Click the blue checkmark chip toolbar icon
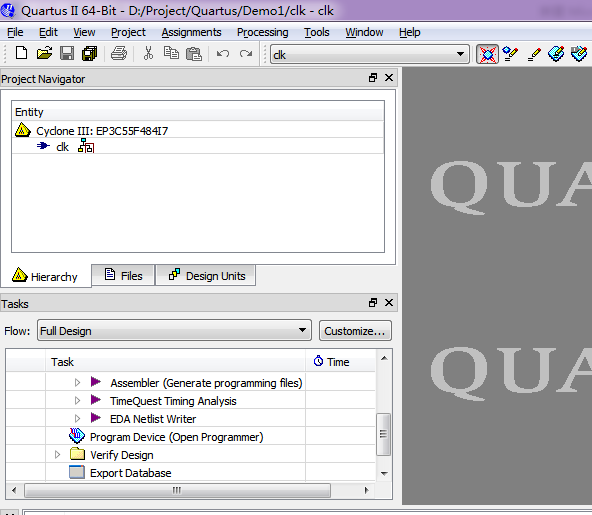Viewport: 592px width, 515px height. [x=579, y=54]
